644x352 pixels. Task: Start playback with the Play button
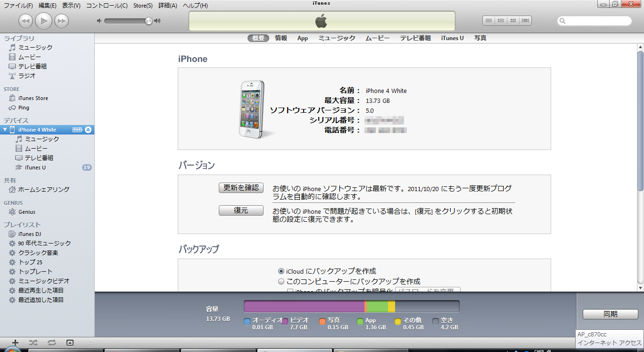43,21
